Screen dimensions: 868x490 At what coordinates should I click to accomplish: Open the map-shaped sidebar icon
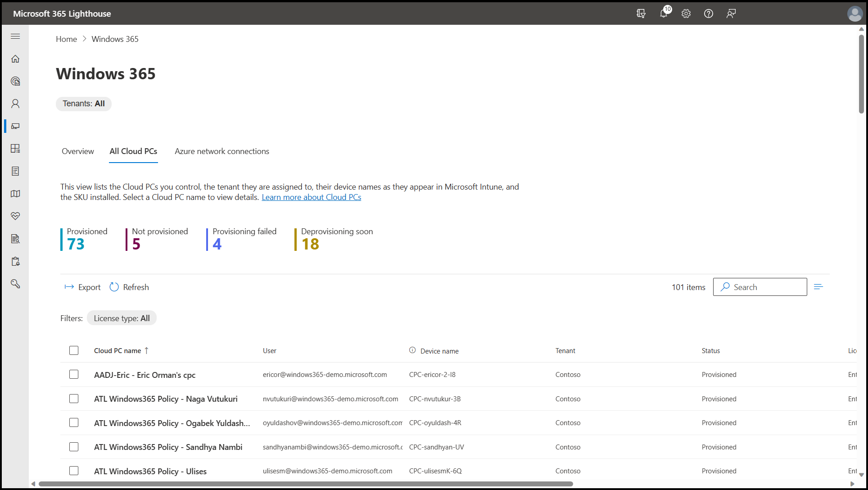point(15,194)
